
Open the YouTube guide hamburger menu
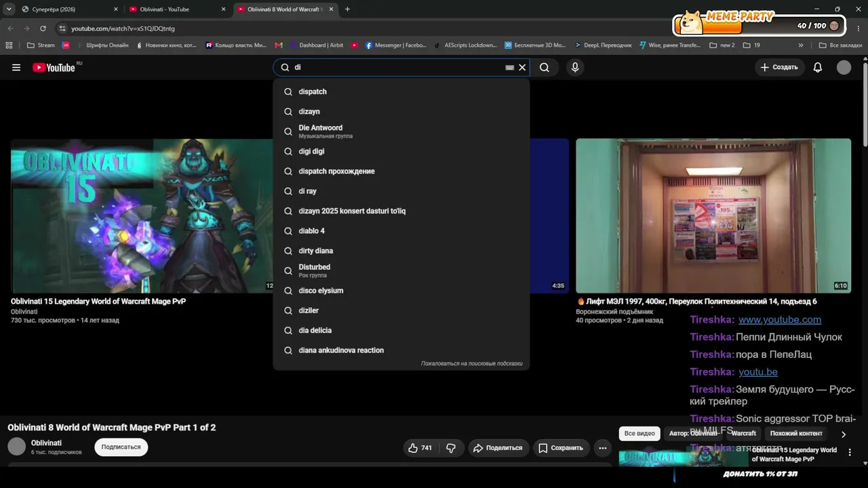[16, 67]
